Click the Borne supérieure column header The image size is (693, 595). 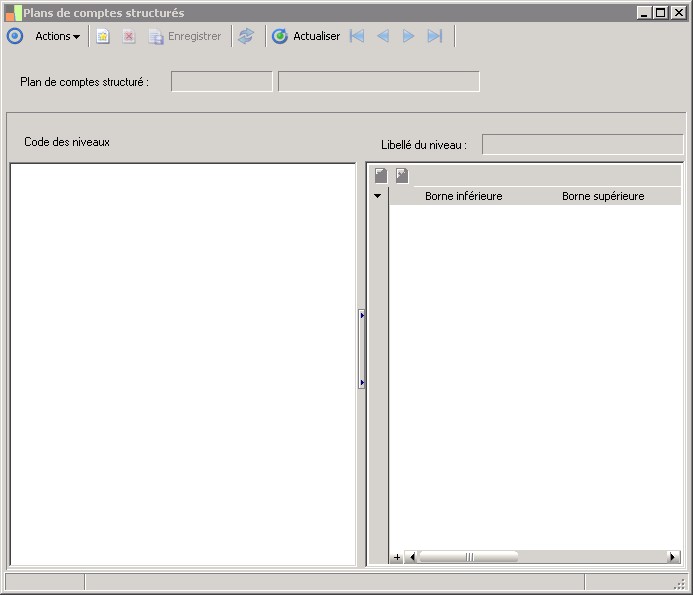pyautogui.click(x=603, y=196)
